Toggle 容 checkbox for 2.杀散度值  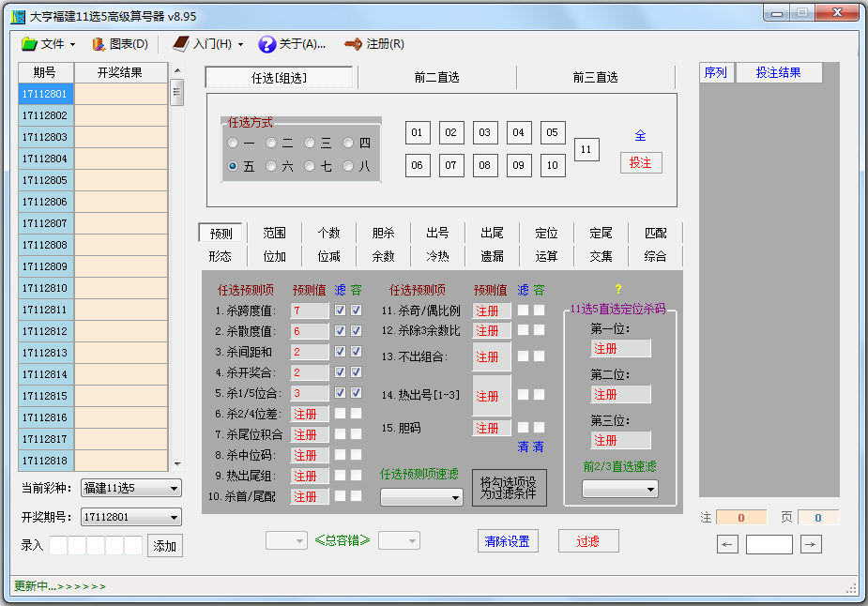357,331
